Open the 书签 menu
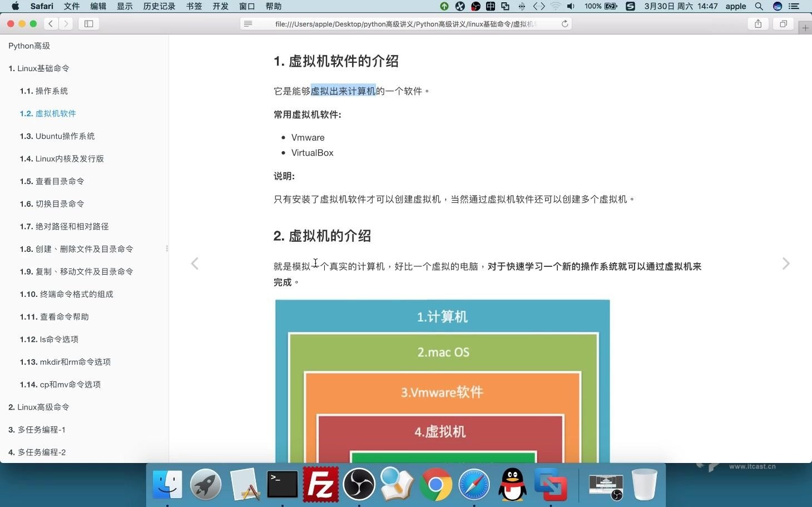The height and width of the screenshot is (507, 812). 194,6
